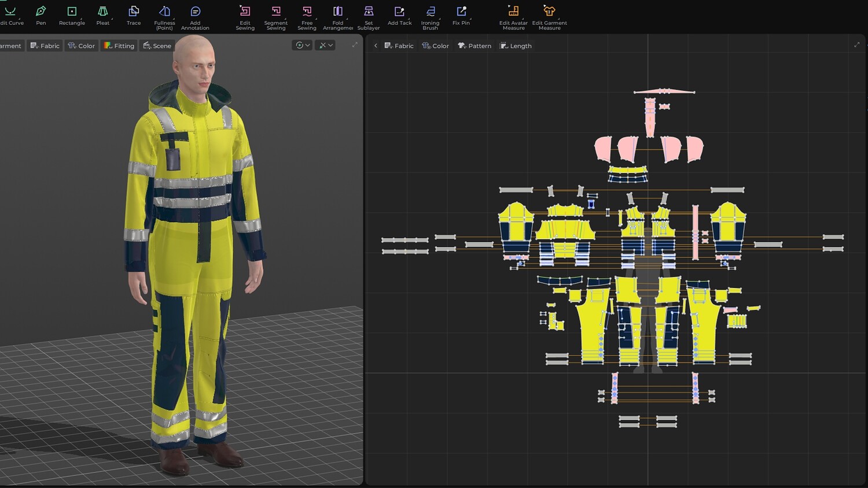Show Pattern mode in the 2D pattern window
Viewport: 868px width, 488px height.
coord(475,46)
